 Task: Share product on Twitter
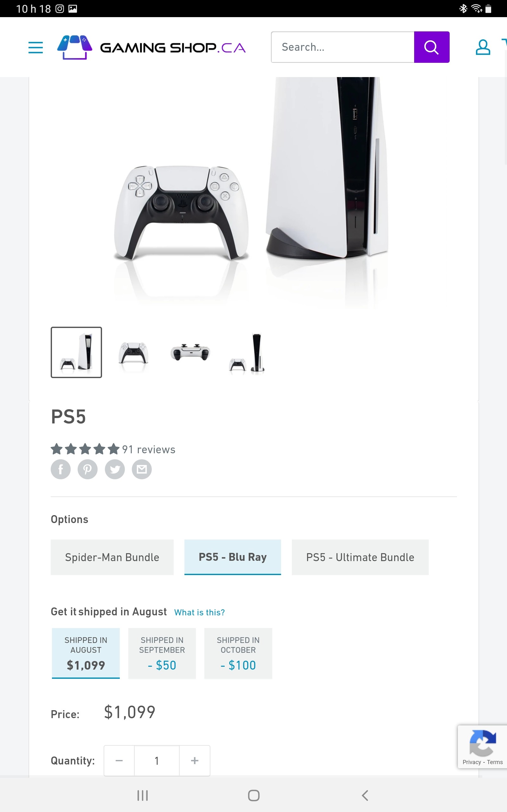(x=115, y=469)
